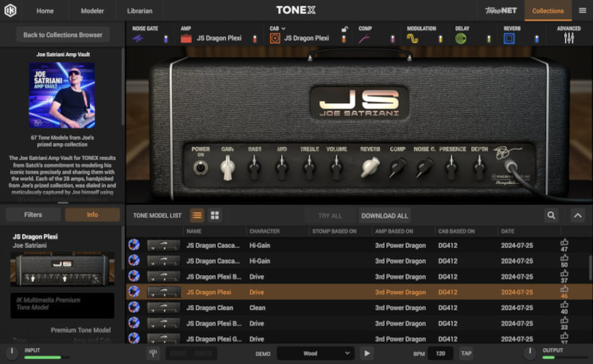Switch to the Info tab
The width and height of the screenshot is (593, 364).
coord(92,215)
